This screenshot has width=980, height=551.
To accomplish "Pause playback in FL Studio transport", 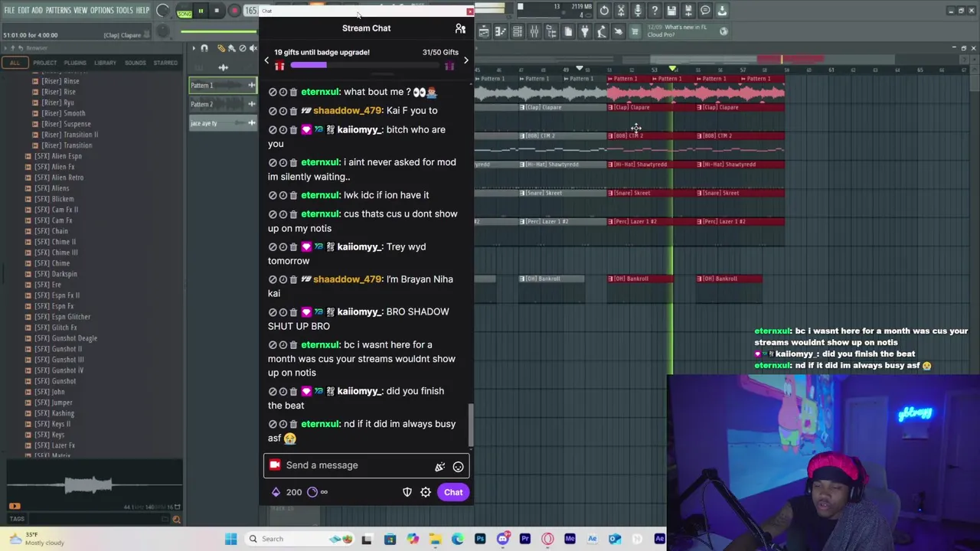I will coord(201,11).
